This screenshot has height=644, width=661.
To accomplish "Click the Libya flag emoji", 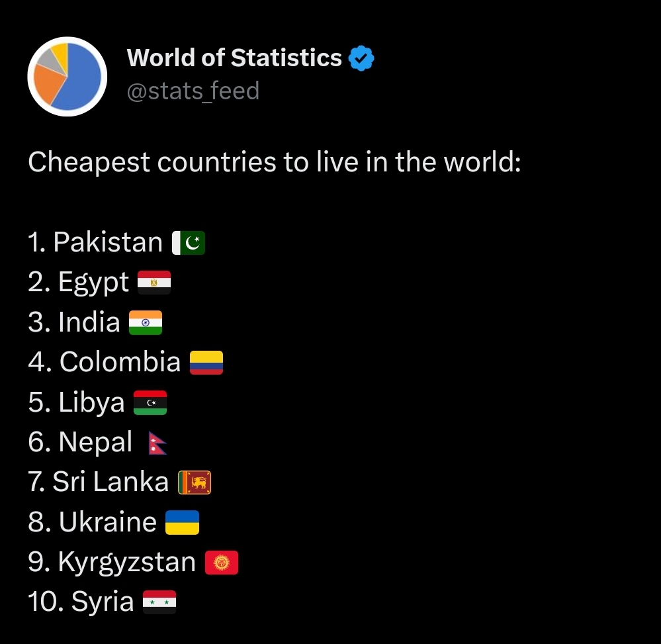I will pyautogui.click(x=150, y=403).
